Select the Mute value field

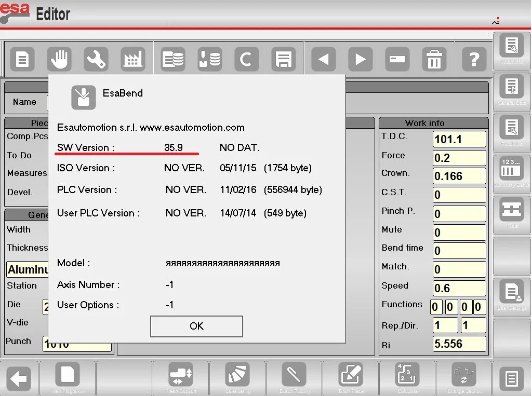click(459, 233)
